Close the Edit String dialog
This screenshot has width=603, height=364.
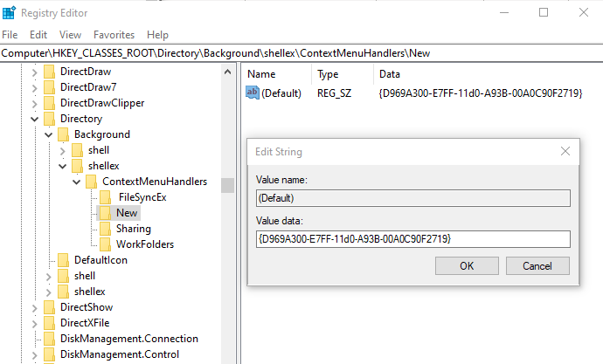pos(565,151)
